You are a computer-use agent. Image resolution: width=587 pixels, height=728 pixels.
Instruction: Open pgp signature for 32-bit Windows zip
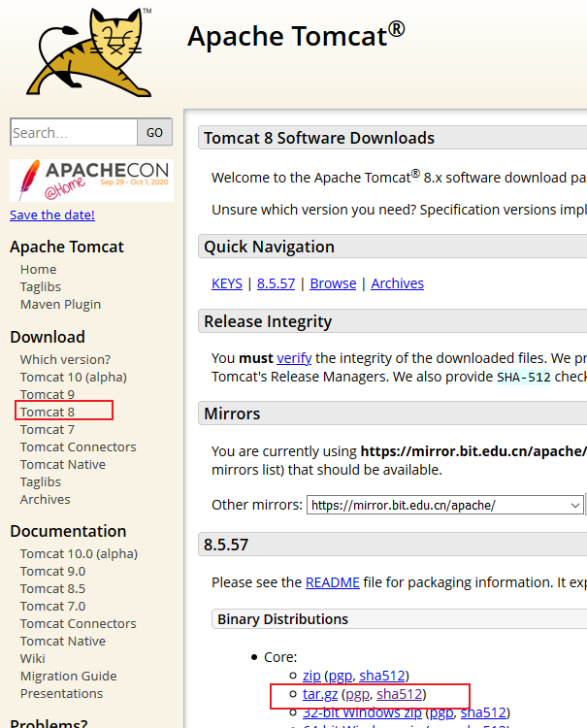441,712
